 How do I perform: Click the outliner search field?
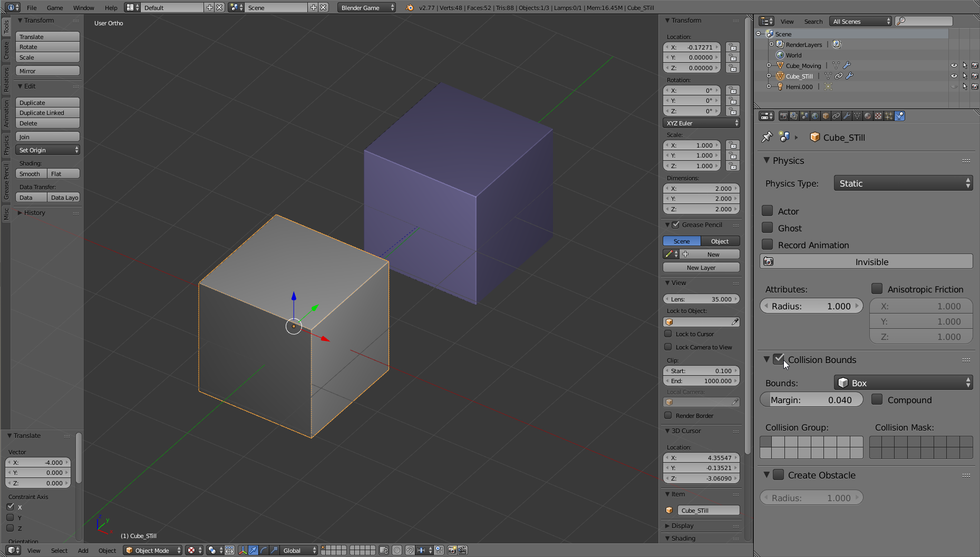pyautogui.click(x=924, y=21)
